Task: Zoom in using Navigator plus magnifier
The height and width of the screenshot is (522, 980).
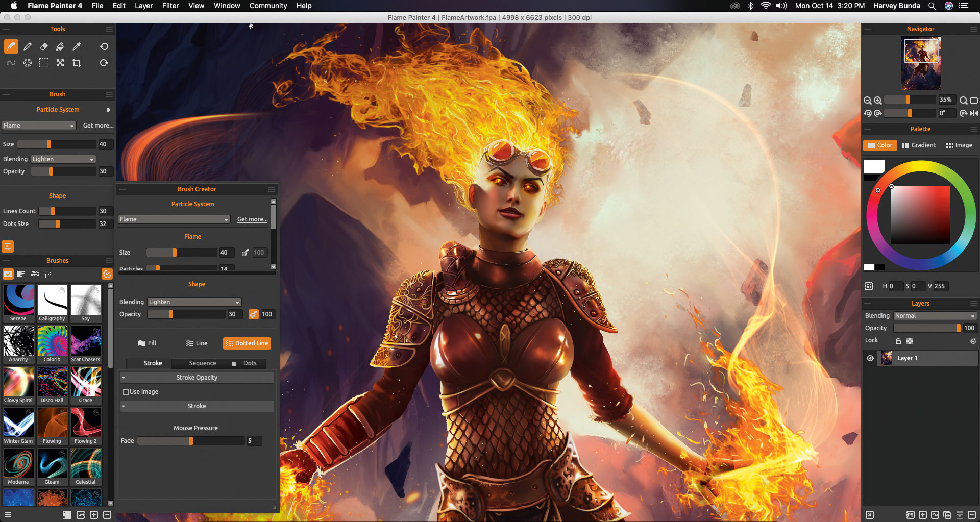Action: (877, 101)
